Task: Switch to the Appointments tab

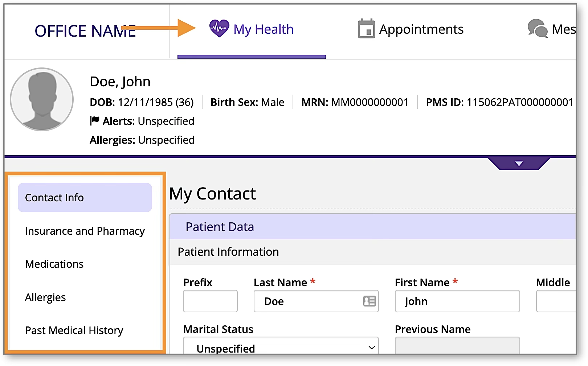Action: click(421, 29)
